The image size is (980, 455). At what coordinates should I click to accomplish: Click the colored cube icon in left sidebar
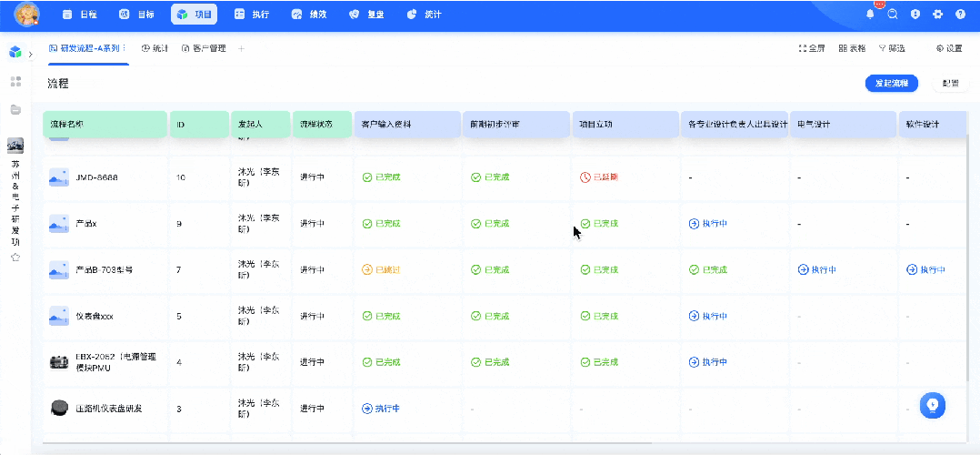(15, 52)
